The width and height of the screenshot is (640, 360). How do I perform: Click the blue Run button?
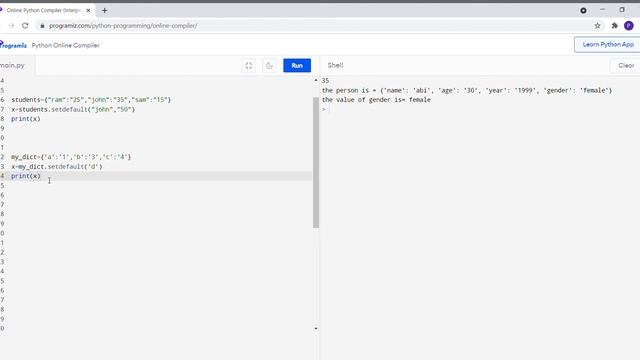click(297, 65)
